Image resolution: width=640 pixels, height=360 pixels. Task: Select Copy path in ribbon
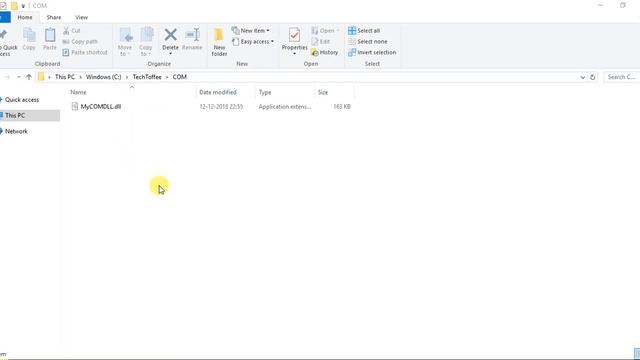80,42
